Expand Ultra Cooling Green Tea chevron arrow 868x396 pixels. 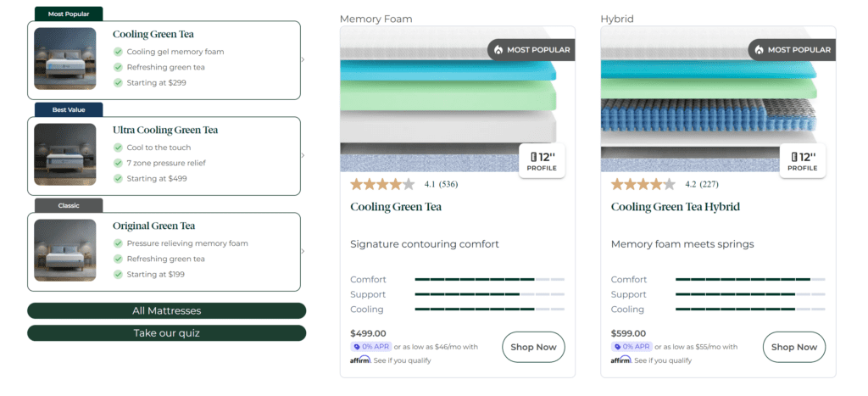tap(303, 155)
